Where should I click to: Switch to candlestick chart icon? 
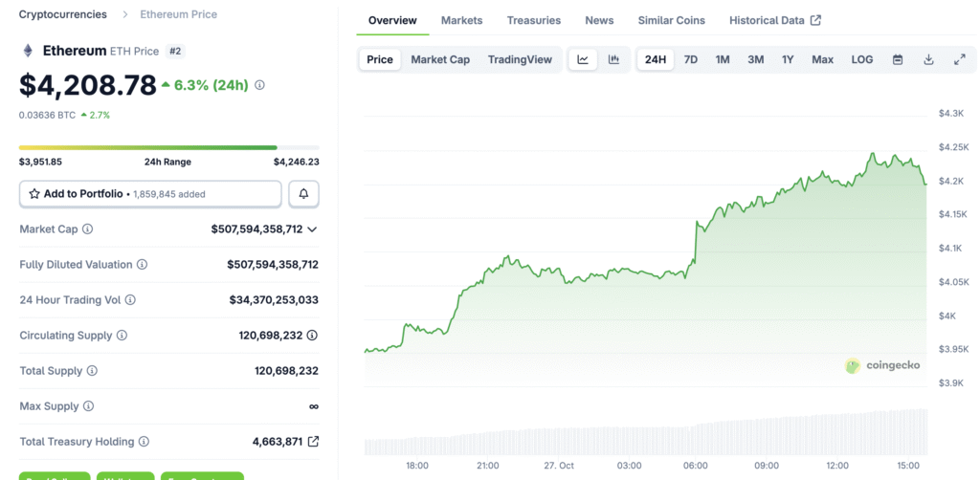(x=613, y=59)
